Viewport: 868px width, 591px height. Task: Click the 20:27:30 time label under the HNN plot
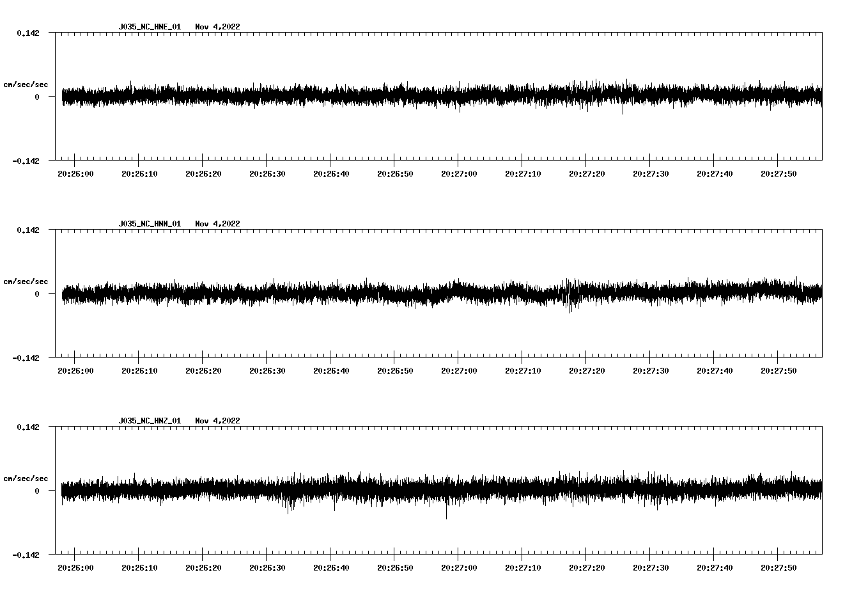pyautogui.click(x=651, y=371)
